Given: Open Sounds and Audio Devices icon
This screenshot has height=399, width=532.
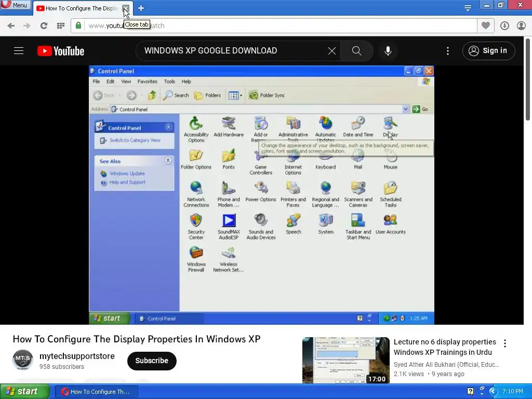Looking at the screenshot, I should click(x=261, y=227).
